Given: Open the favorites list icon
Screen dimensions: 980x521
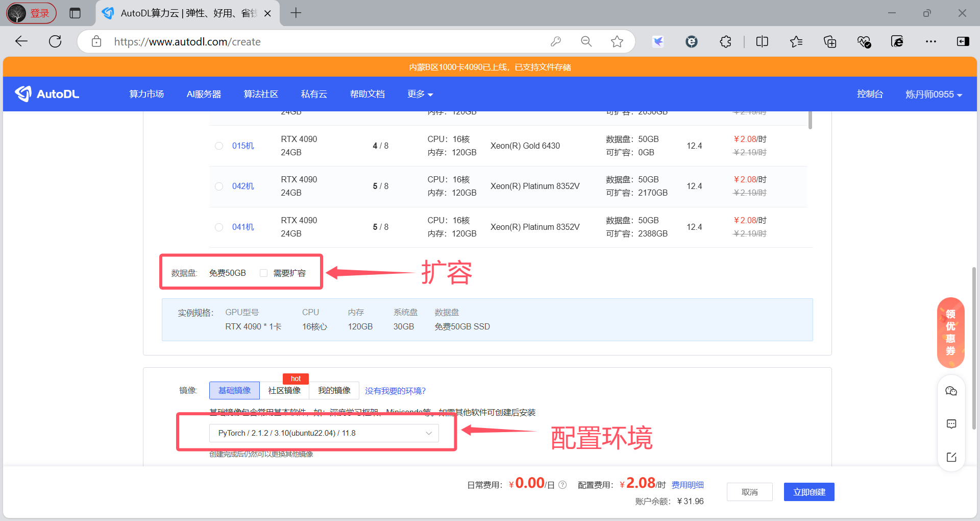Looking at the screenshot, I should click(x=796, y=41).
